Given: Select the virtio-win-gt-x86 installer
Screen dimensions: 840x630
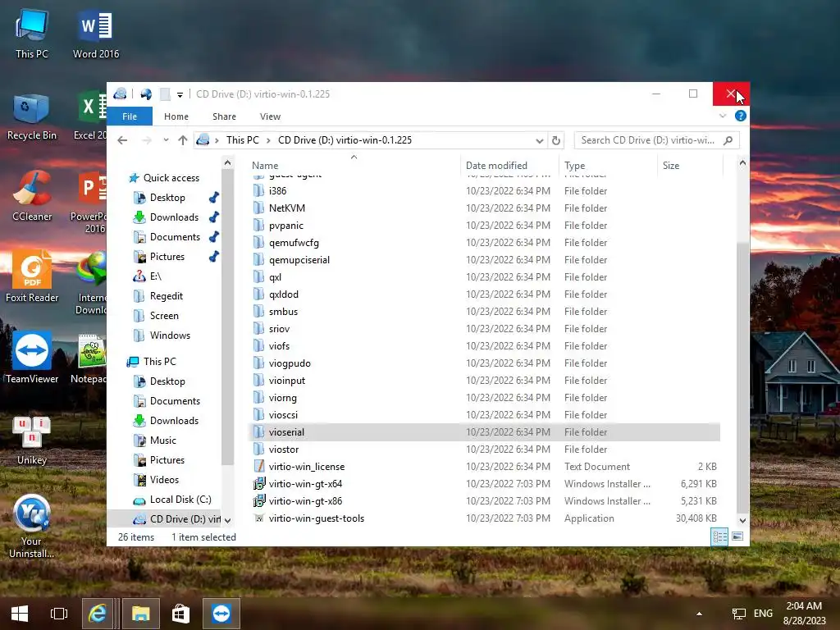Looking at the screenshot, I should click(305, 501).
